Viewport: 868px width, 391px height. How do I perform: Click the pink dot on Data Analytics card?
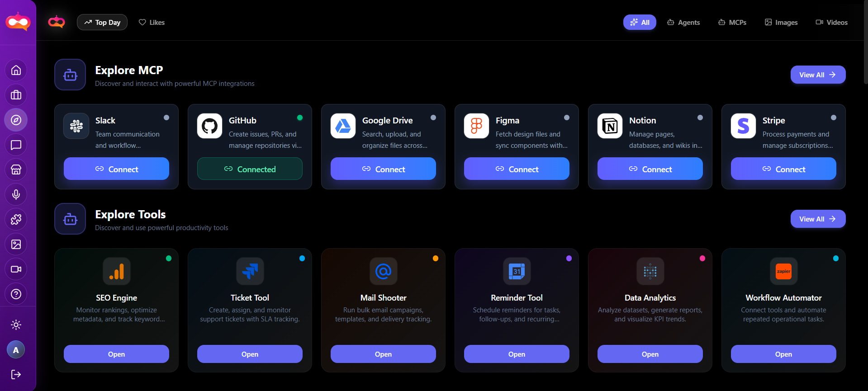(702, 259)
